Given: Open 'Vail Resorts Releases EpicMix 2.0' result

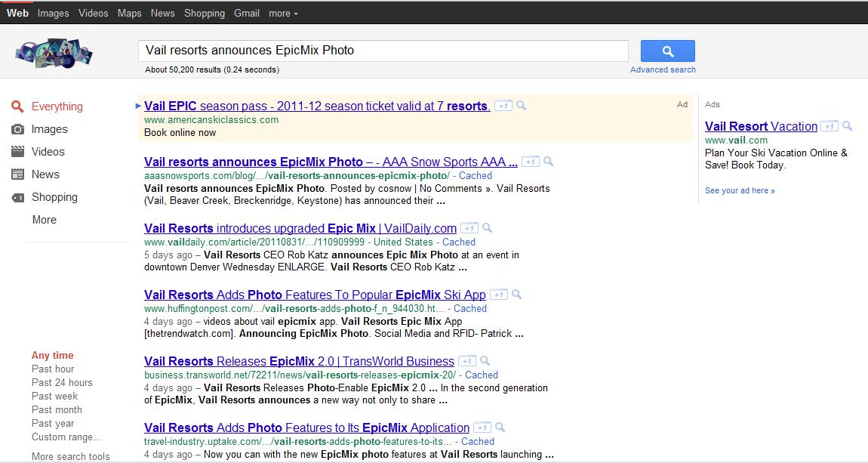Looking at the screenshot, I should click(299, 361).
